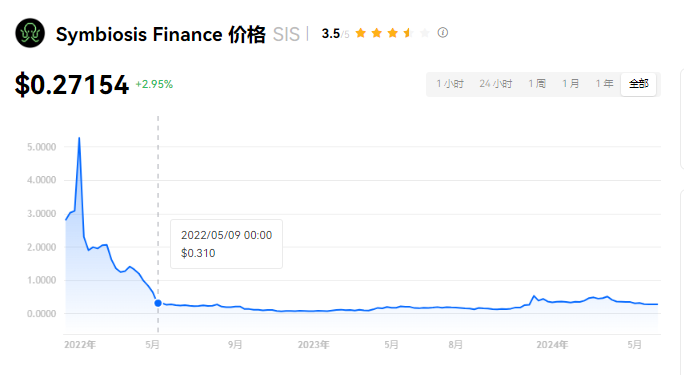This screenshot has height=375, width=684.
Task: Select the 全部 all-time range tab
Action: click(x=639, y=84)
